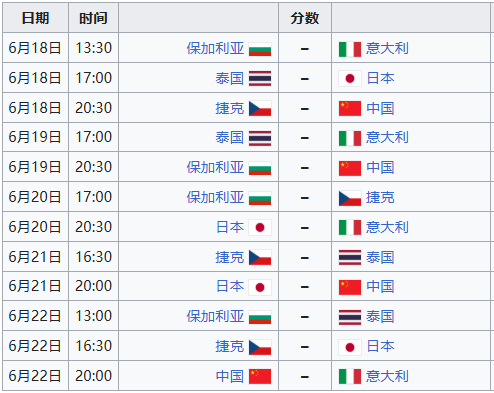Open 泰国 link in June 22 13:00 row
Viewport: 494px width, 393px height.
[380, 316]
